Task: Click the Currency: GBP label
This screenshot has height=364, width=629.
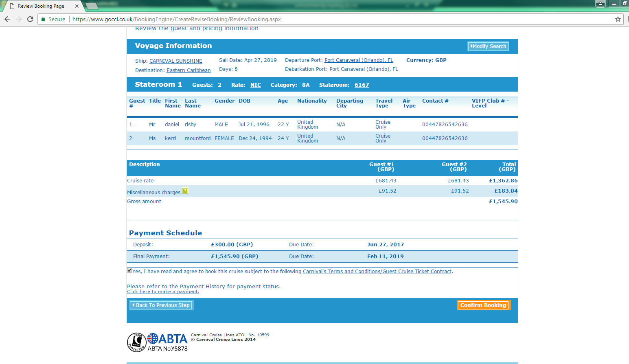Action: click(x=426, y=60)
